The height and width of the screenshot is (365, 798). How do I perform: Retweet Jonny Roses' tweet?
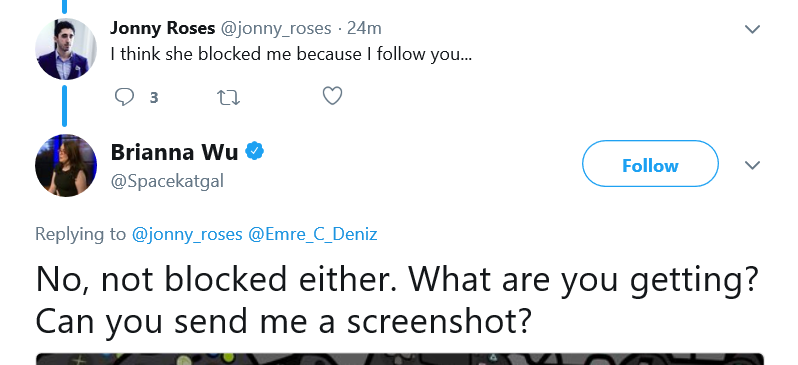pos(229,97)
